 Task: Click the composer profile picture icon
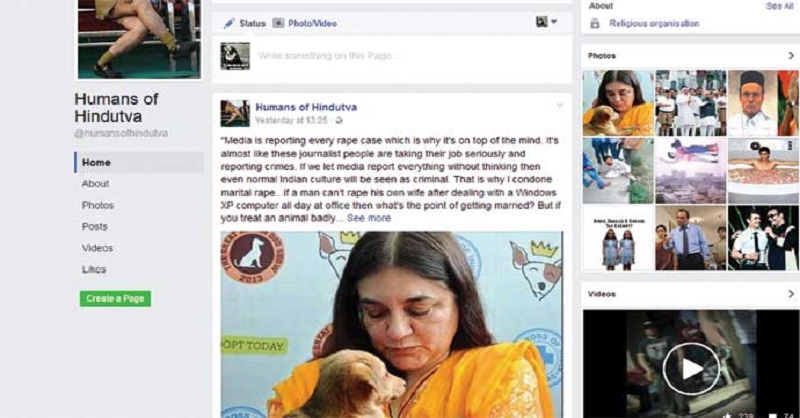(x=235, y=56)
